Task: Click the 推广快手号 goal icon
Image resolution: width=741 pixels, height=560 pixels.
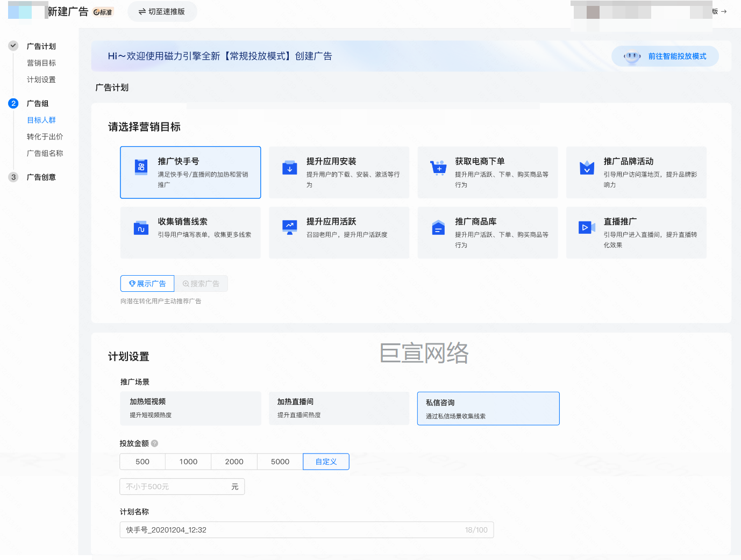Action: pyautogui.click(x=141, y=167)
